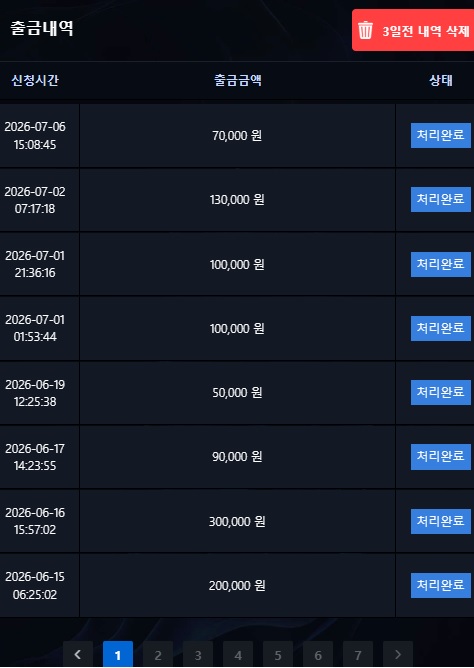Select the 90,000 원 amount cell
This screenshot has width=474, height=668.
coord(237,457)
